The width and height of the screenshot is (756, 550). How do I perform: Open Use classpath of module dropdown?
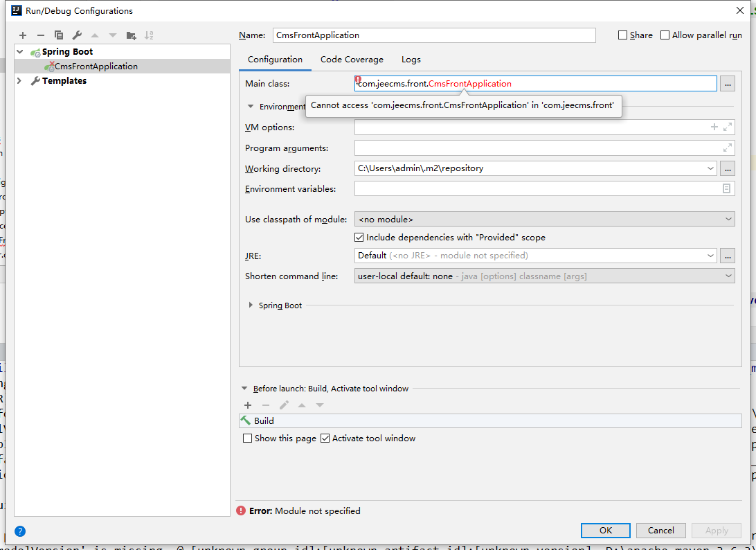pyautogui.click(x=544, y=219)
